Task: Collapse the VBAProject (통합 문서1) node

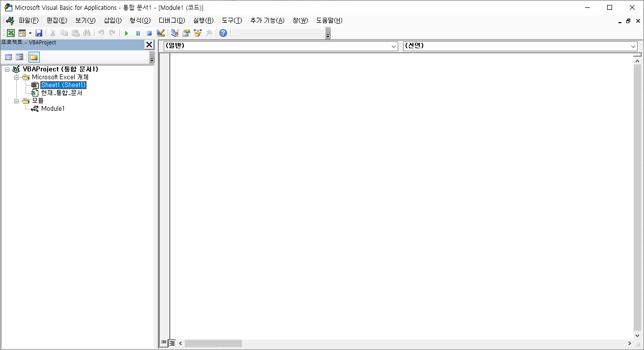Action: pyautogui.click(x=7, y=69)
